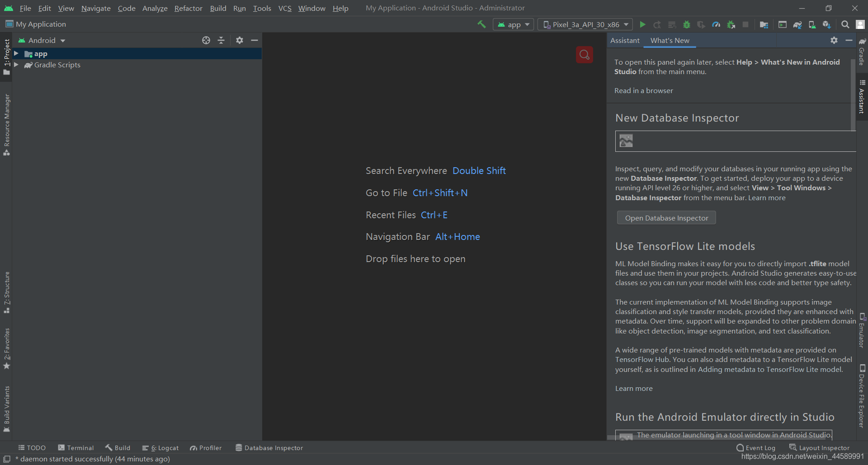The width and height of the screenshot is (868, 465).
Task: Open the Profiler tool window in bottom bar
Action: coord(206,448)
